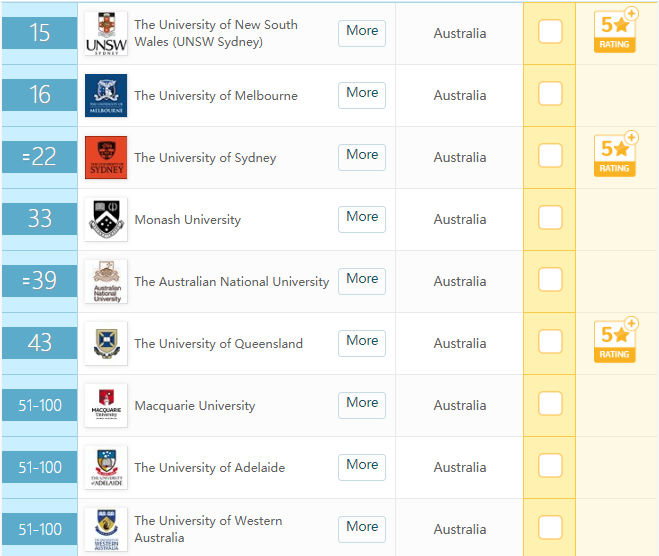Click University of Queensland's 5-star rating badge

coord(616,341)
